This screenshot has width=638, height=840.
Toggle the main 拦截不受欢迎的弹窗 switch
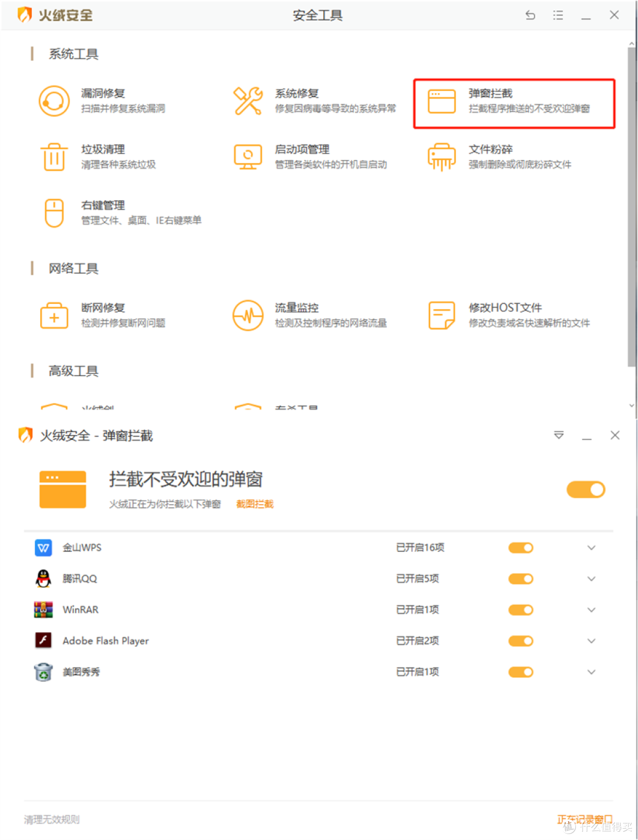586,489
